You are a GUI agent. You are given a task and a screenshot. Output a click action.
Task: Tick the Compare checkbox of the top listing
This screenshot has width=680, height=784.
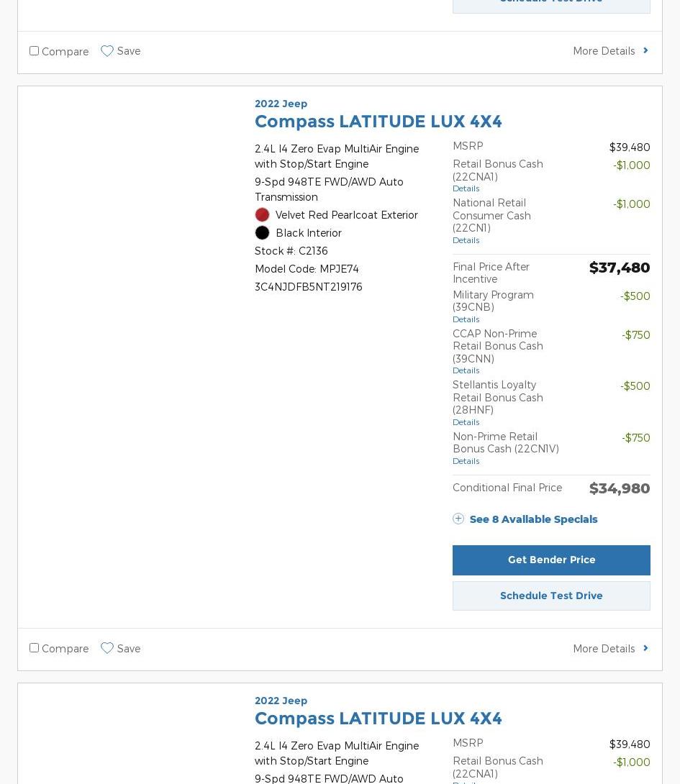[x=34, y=51]
